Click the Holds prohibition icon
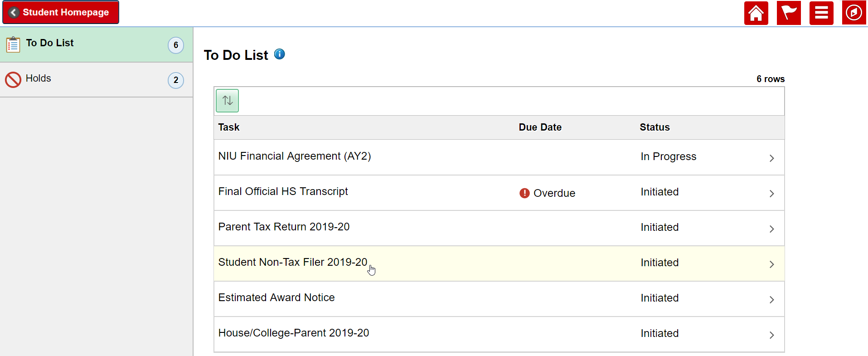Viewport: 868px width, 356px height. (13, 80)
